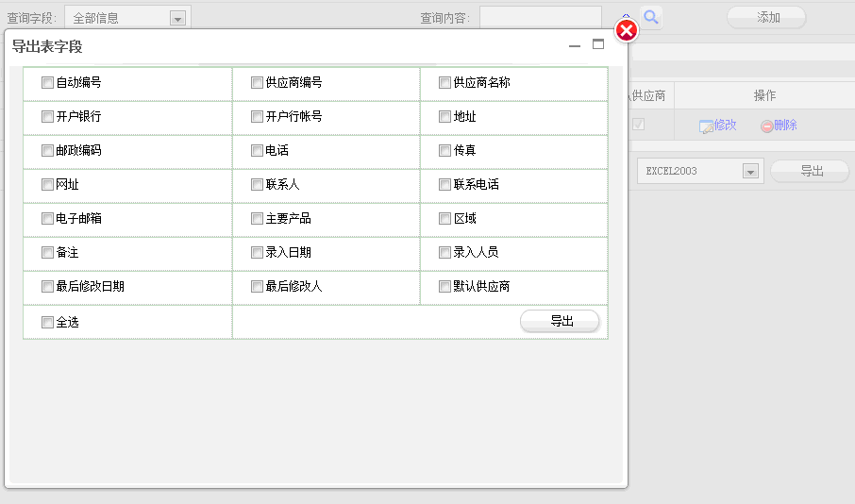Enable the 供应商名称 field checkbox

(x=445, y=83)
